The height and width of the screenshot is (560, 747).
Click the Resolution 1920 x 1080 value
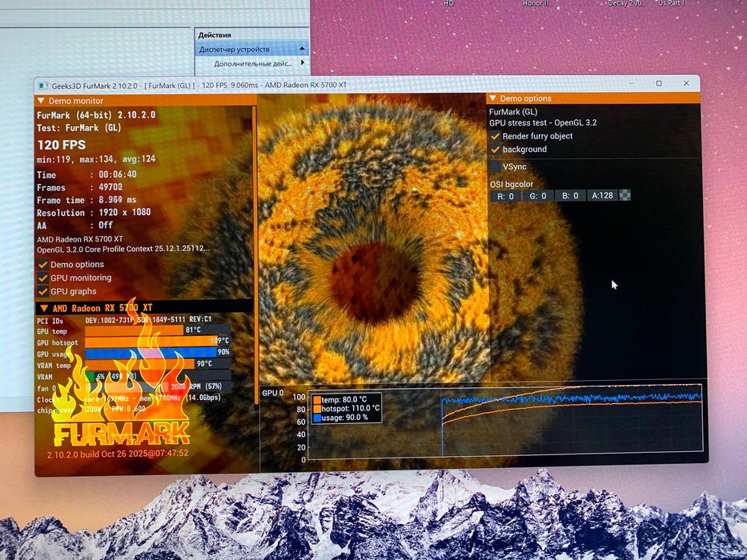click(x=124, y=212)
